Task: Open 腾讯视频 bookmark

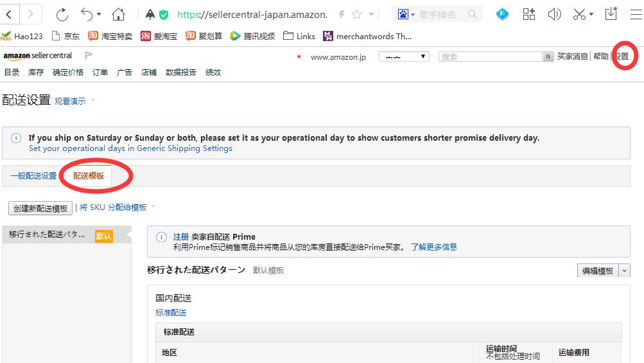Action: (x=252, y=36)
